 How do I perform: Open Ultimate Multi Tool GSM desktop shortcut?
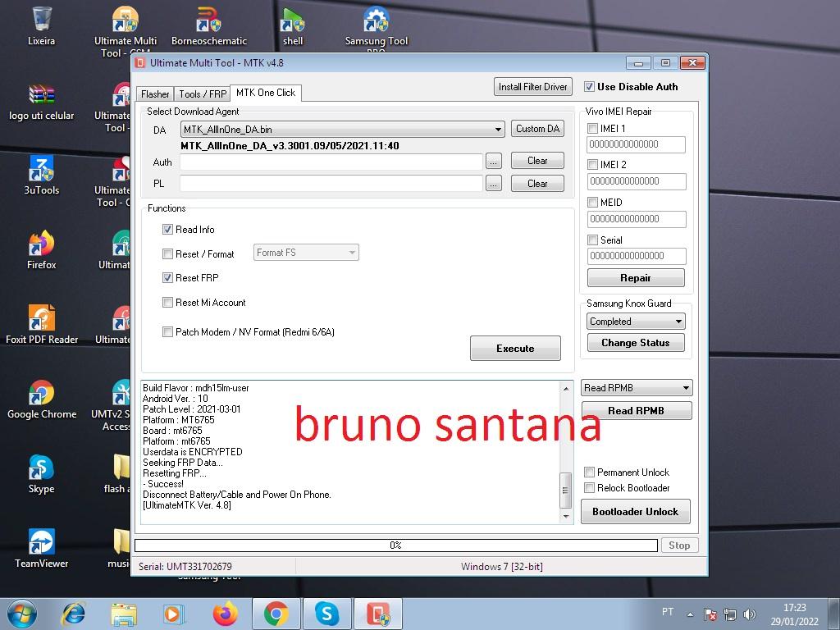coord(126,32)
